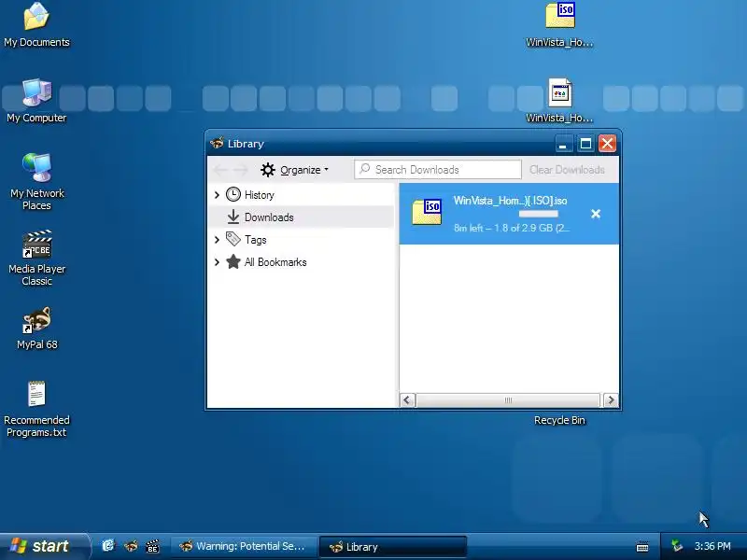Click Library title bar raccoon icon
This screenshot has height=560, width=747.
point(218,143)
